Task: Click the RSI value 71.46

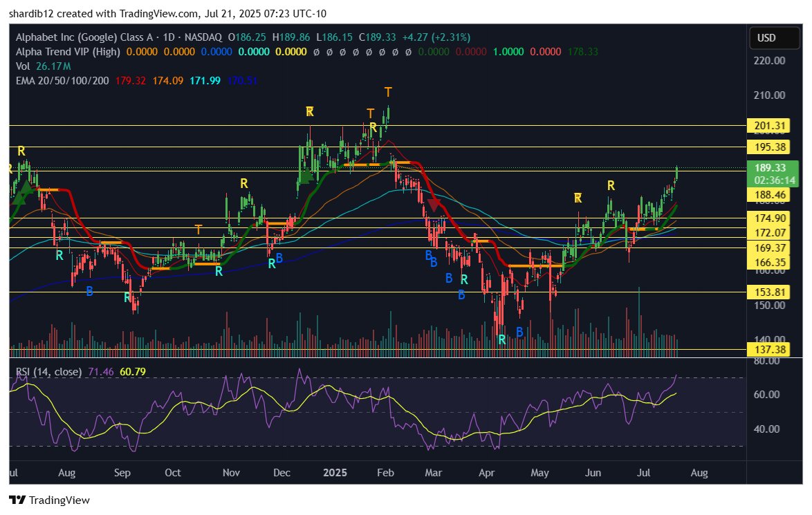Action: (x=100, y=372)
